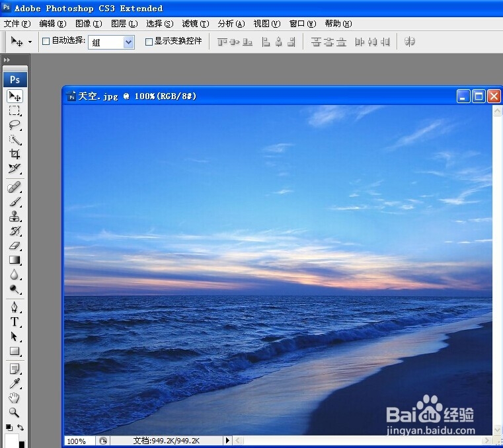Open the 文件(F) menu
Viewport: 503px width, 448px height.
pos(17,24)
